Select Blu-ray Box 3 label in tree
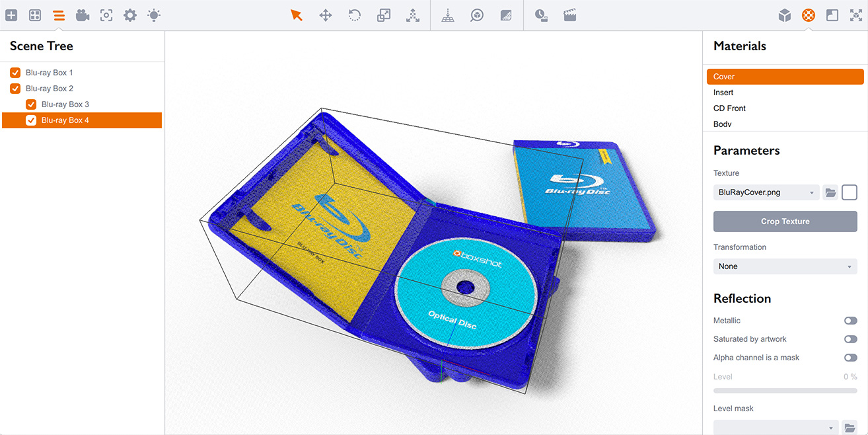 (x=65, y=104)
